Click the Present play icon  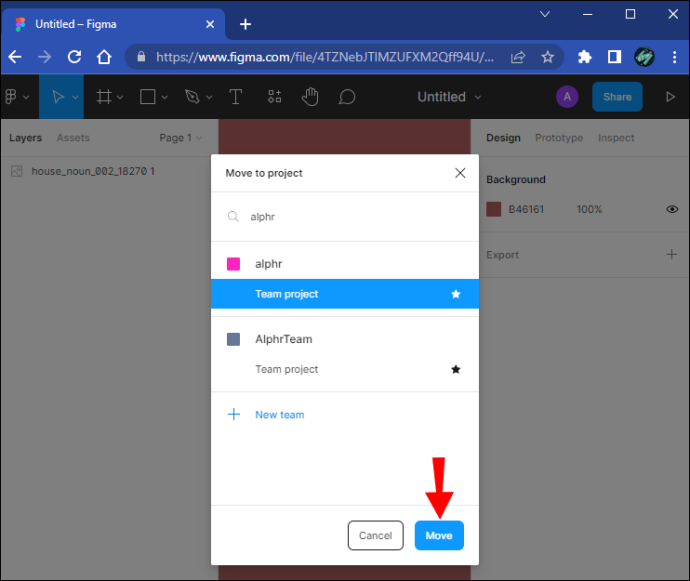point(670,96)
